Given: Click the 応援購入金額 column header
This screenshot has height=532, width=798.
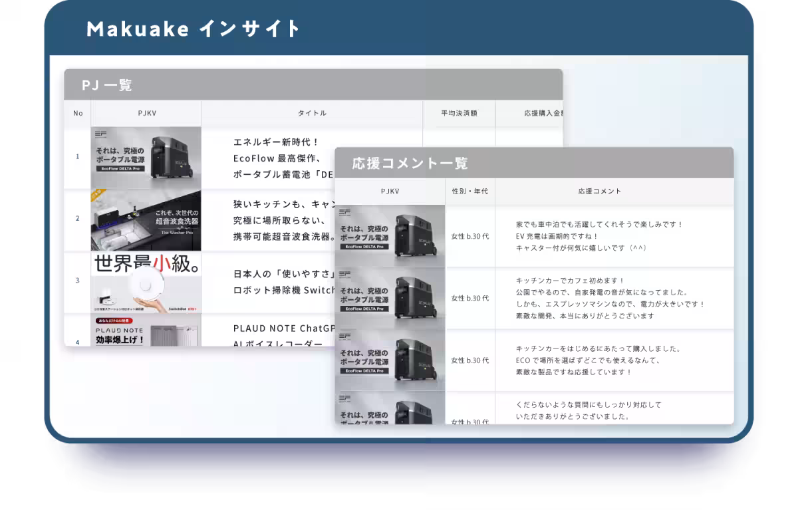Looking at the screenshot, I should coord(539,113).
